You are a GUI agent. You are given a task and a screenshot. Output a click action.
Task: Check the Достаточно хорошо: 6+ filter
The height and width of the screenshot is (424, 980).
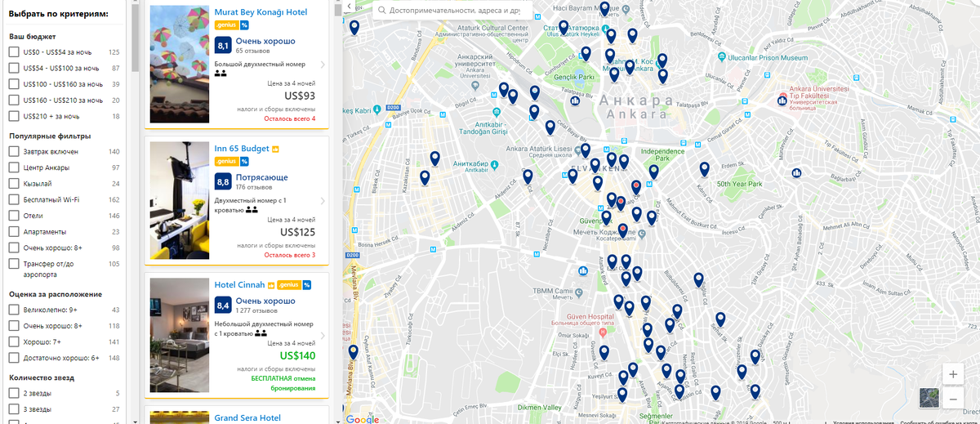(x=14, y=358)
